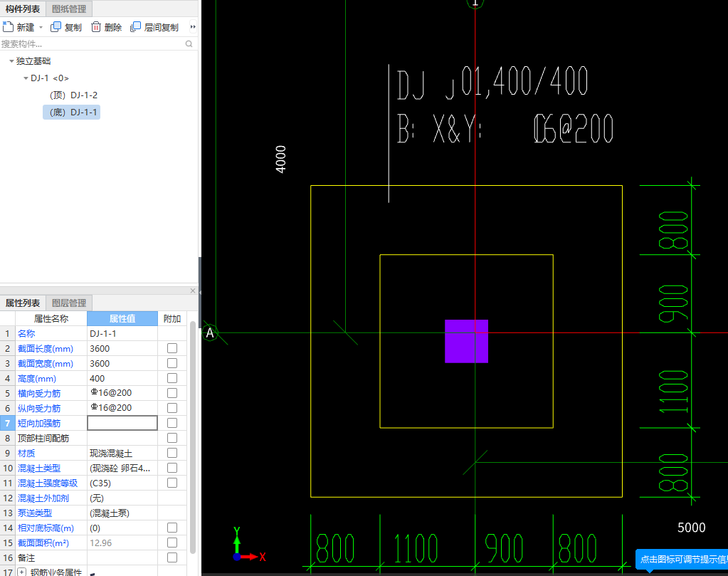
Task: Check the 附加 box for 混凝土强度等级
Action: pos(172,483)
